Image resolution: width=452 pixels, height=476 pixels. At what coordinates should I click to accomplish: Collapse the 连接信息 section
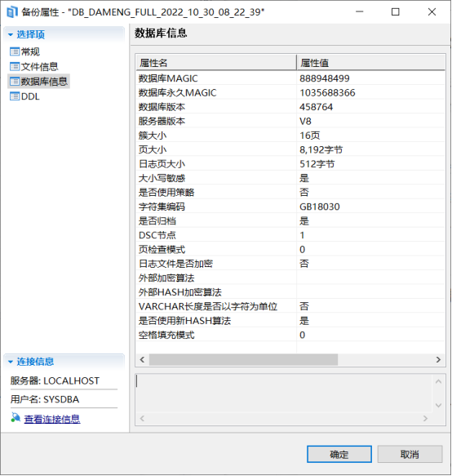click(x=11, y=362)
